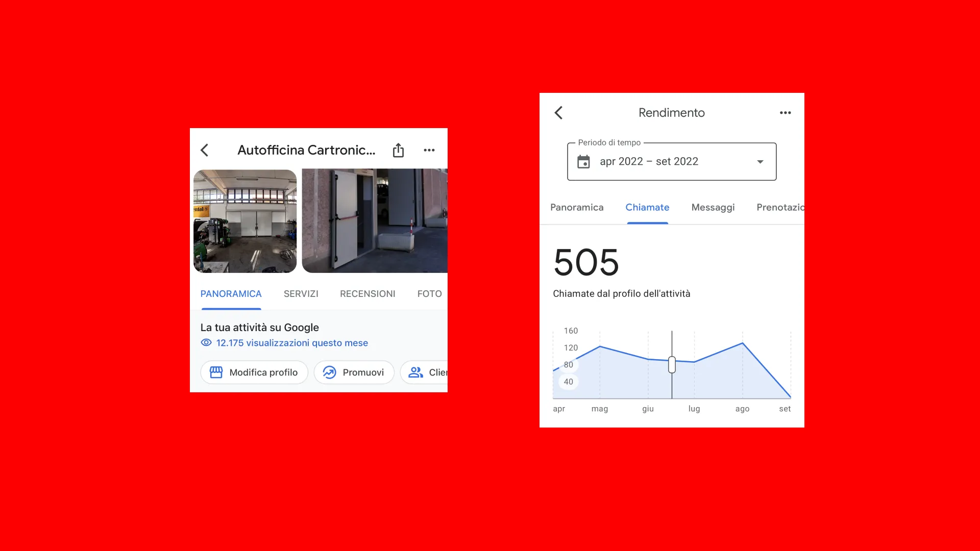Select the Panoramica performance tab
This screenshot has width=980, height=551.
pos(577,207)
